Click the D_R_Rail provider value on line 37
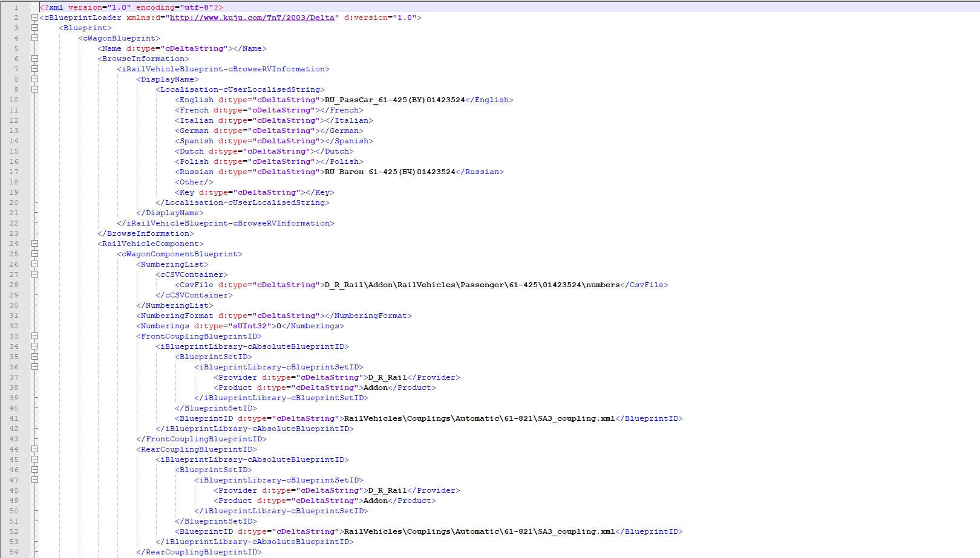 [388, 377]
